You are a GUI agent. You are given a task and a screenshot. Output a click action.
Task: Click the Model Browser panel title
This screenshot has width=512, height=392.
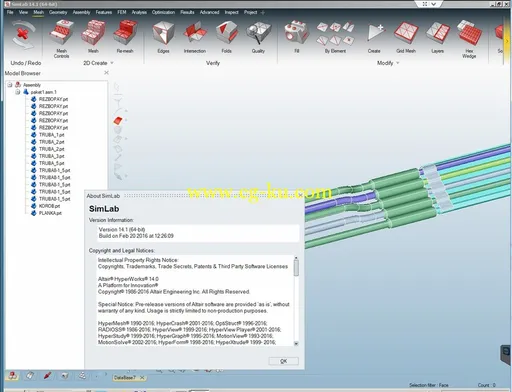[23, 73]
